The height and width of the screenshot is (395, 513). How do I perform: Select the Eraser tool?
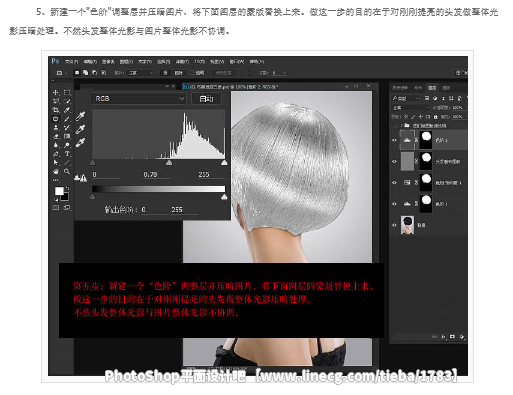(x=56, y=136)
